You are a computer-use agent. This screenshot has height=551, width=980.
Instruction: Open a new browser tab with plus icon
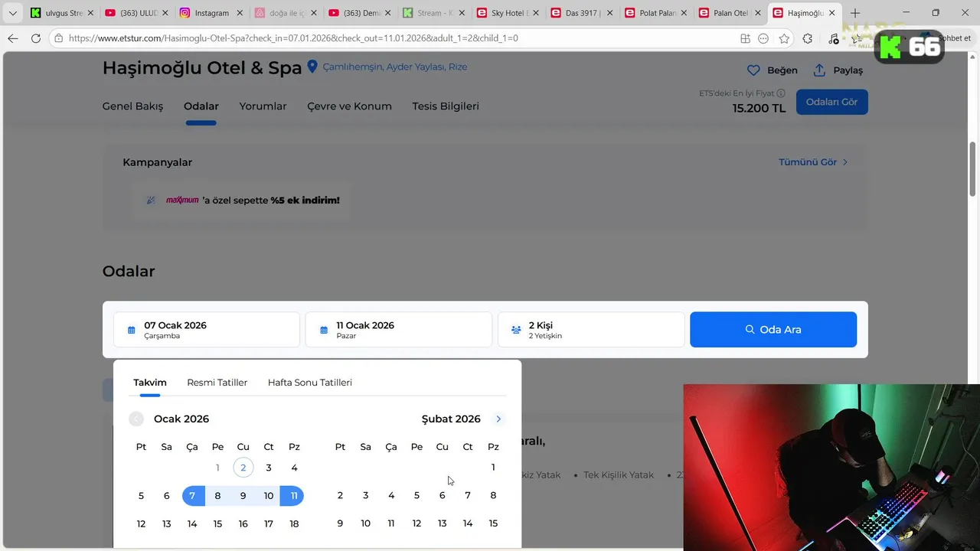coord(855,13)
